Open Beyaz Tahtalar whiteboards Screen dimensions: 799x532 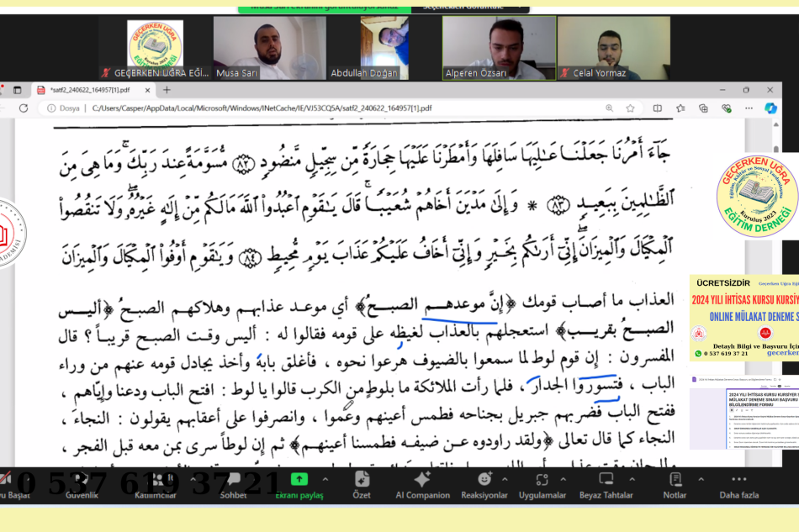[x=606, y=479]
